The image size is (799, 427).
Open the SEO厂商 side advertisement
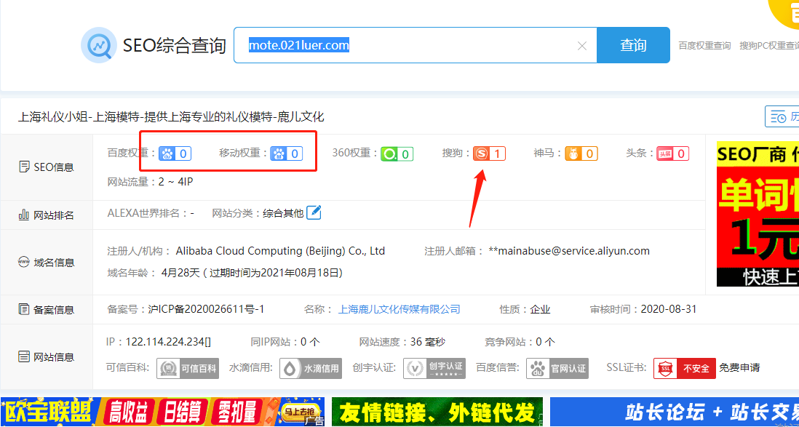pos(758,214)
